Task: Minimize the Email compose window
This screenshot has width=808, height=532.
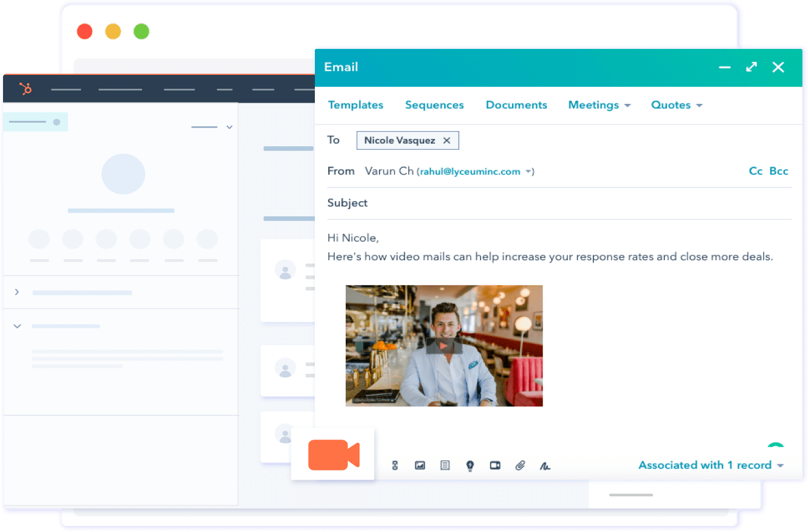Action: click(x=725, y=67)
